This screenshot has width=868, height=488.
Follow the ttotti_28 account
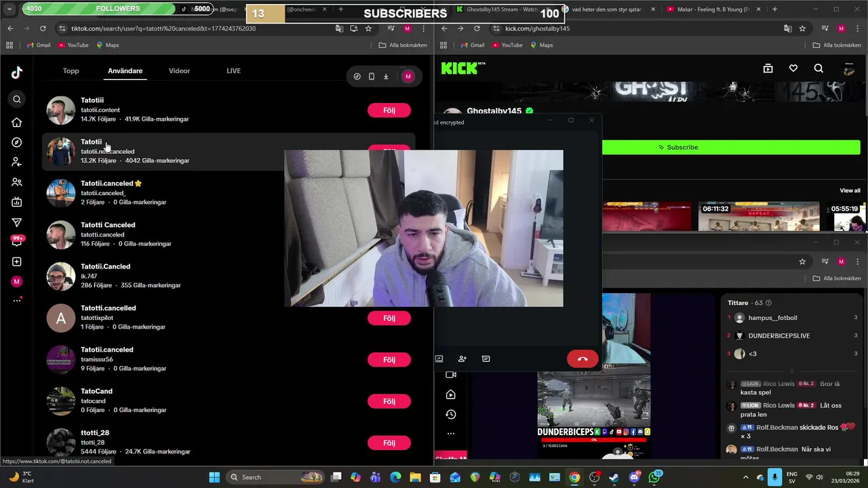tap(389, 443)
